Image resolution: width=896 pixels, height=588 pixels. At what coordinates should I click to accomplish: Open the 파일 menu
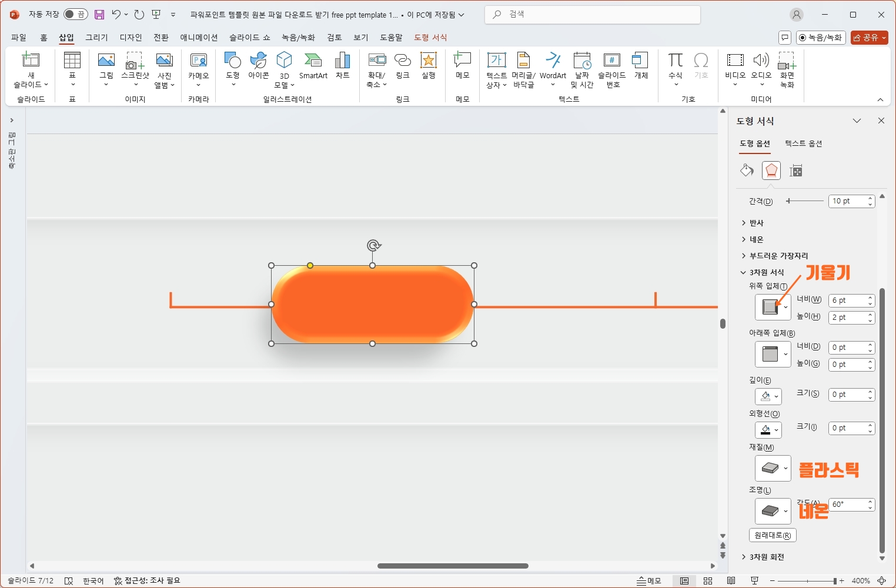19,37
